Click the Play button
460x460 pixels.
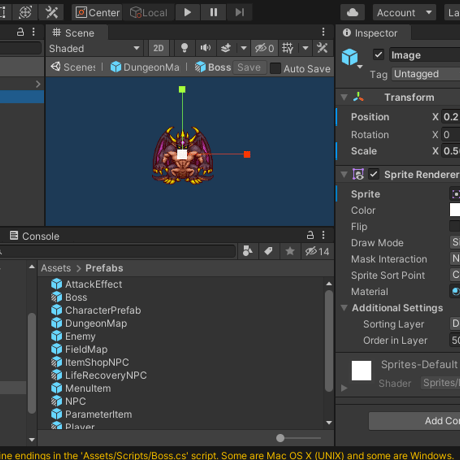tap(187, 13)
